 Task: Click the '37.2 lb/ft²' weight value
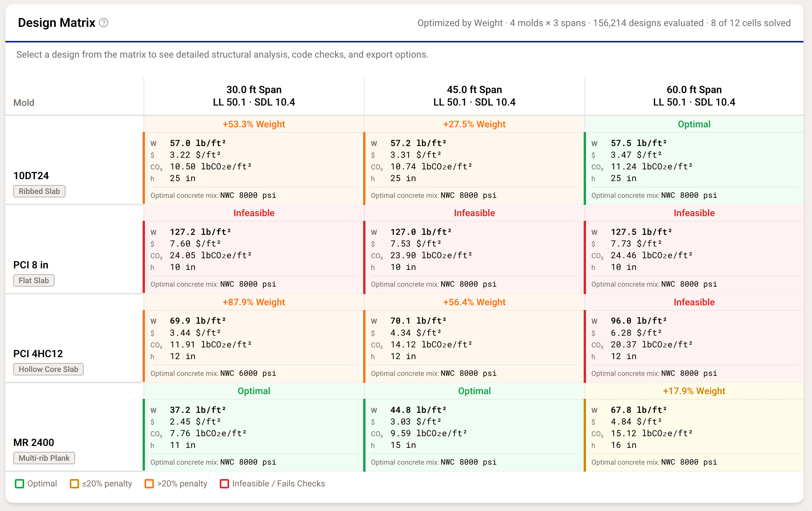198,410
